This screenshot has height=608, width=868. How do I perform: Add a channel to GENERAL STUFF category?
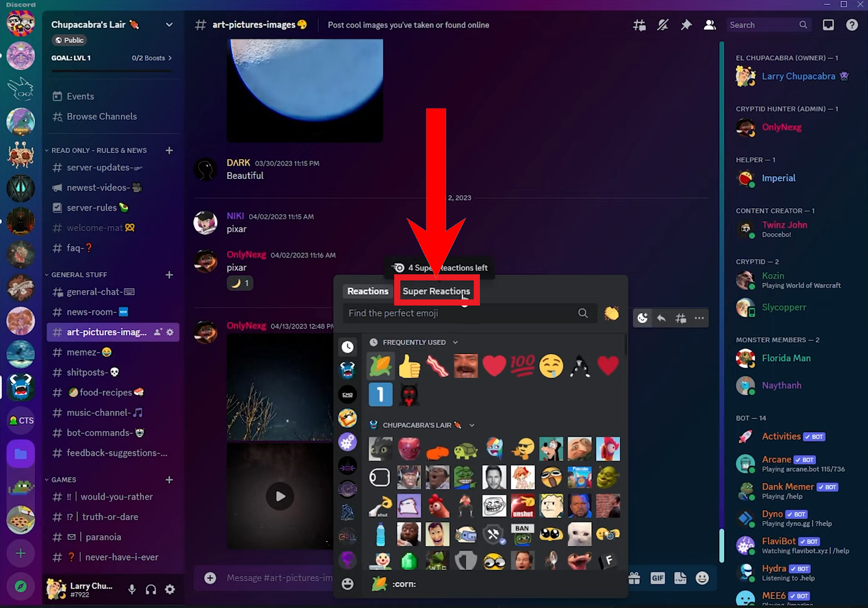coord(170,275)
